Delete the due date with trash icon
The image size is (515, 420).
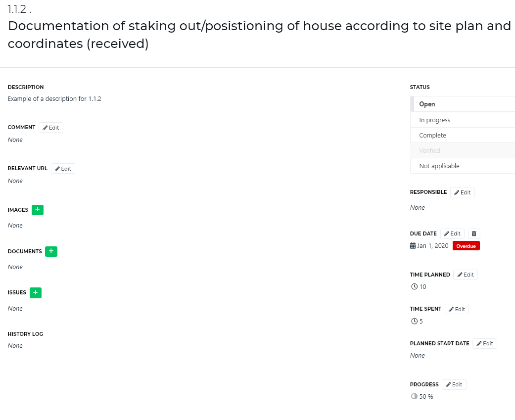pos(474,234)
